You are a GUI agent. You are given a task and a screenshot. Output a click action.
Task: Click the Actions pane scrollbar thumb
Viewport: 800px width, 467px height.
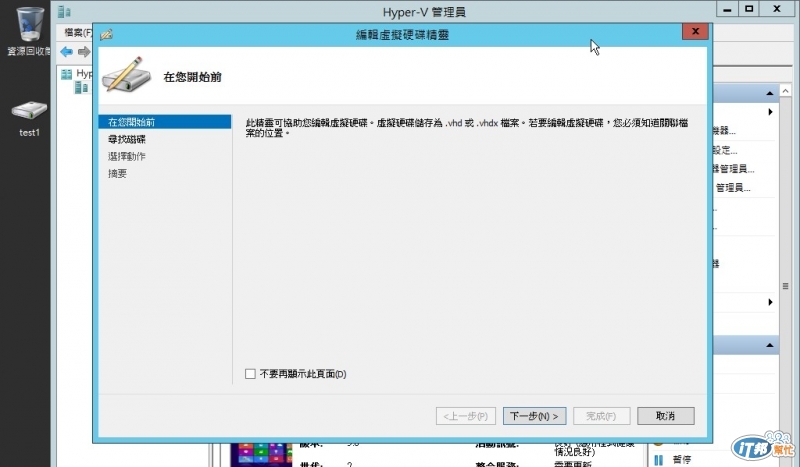pyautogui.click(x=785, y=286)
